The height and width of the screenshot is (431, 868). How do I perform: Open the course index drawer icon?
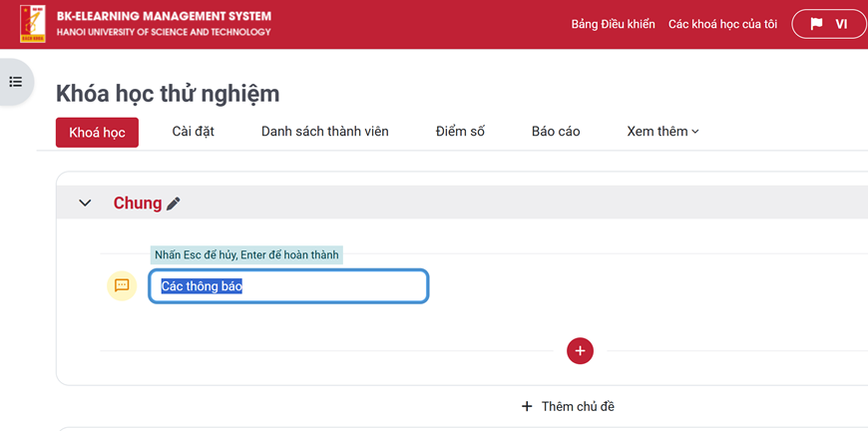[x=16, y=82]
